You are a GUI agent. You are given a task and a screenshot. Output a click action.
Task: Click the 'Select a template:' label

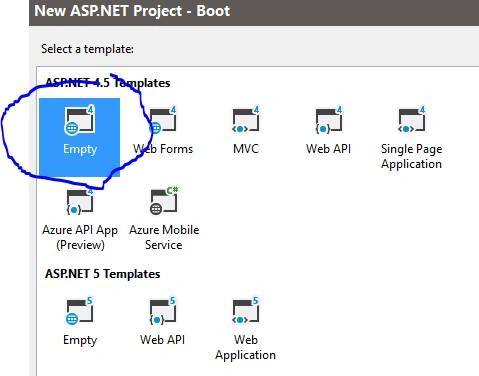(x=87, y=49)
